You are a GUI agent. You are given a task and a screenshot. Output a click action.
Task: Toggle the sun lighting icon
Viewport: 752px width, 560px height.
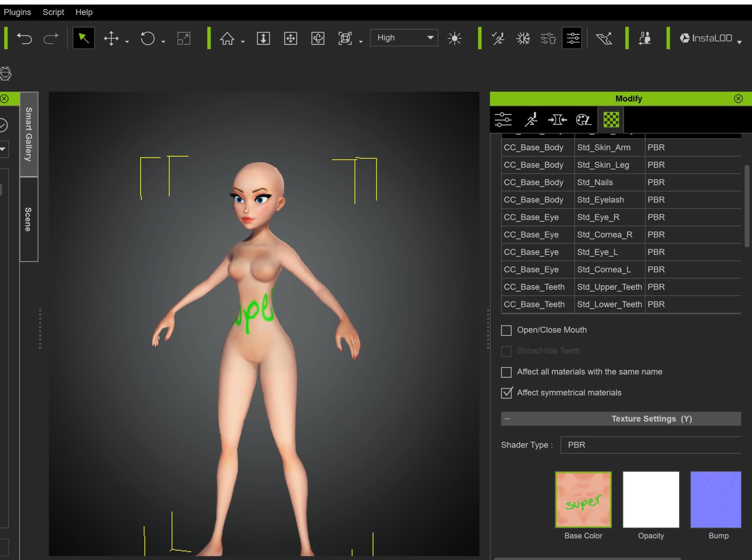click(455, 38)
